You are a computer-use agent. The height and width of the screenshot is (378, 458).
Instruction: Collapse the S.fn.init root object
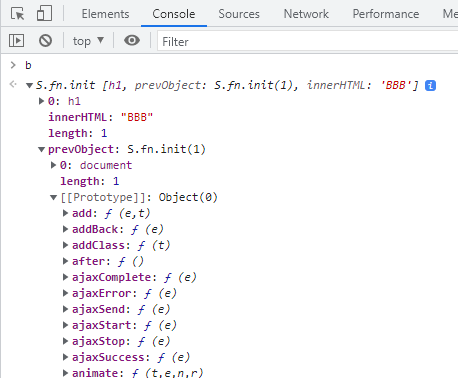[29, 86]
